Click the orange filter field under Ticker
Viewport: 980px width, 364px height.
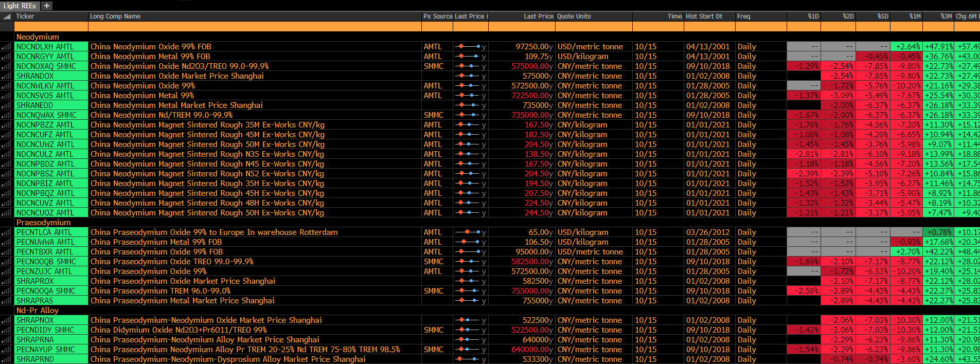[51, 27]
